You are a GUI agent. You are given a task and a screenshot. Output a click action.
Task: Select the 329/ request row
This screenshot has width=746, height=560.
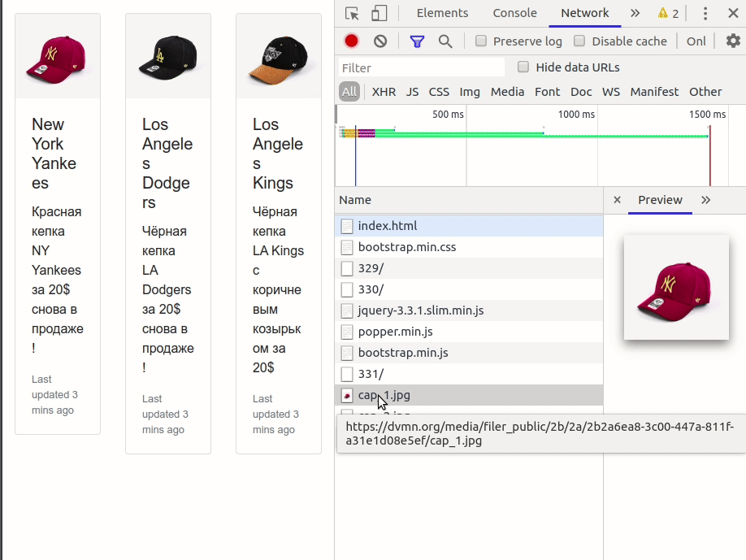click(x=469, y=268)
